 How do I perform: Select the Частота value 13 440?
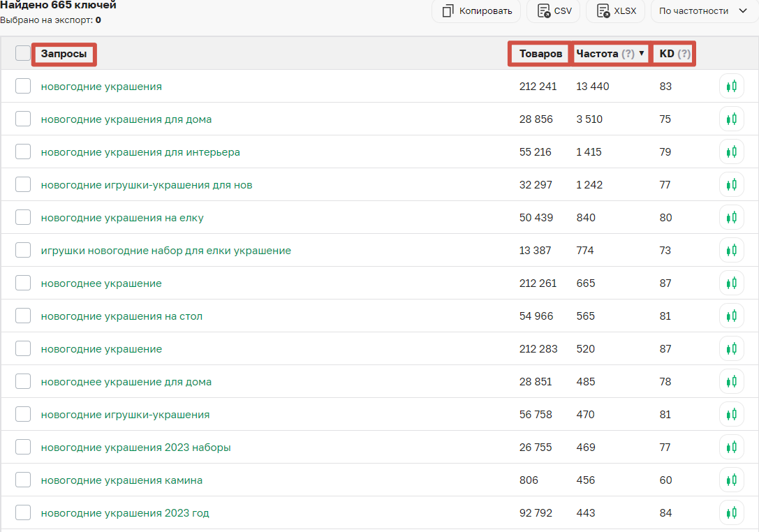pyautogui.click(x=593, y=87)
